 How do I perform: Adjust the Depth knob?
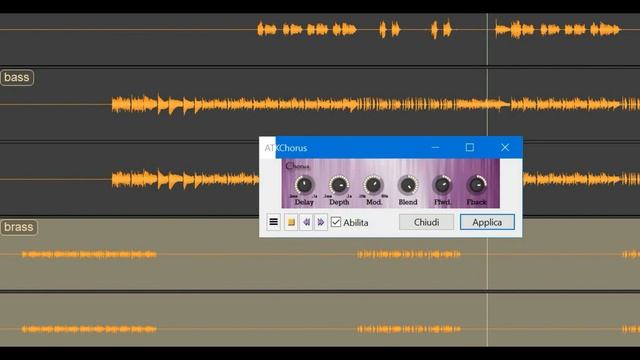pyautogui.click(x=339, y=185)
